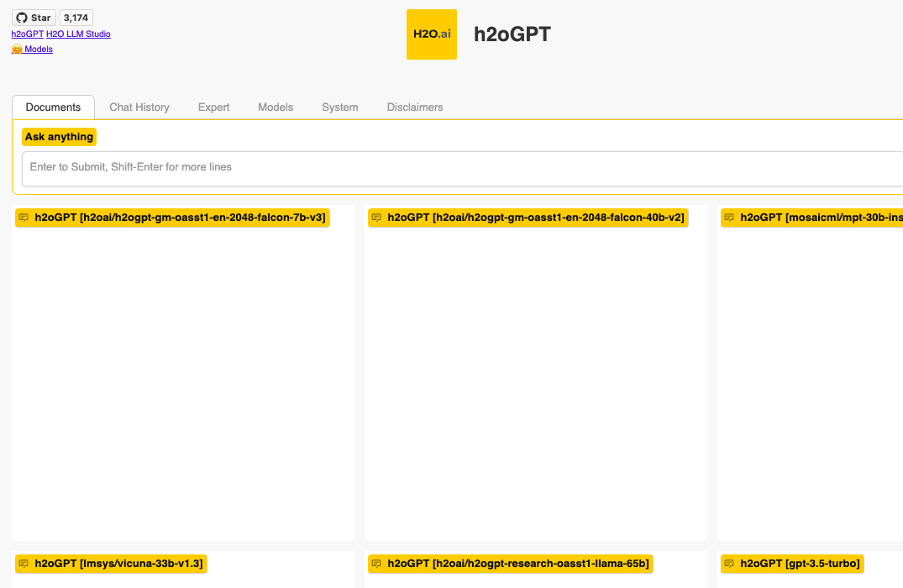Click the 3,174 star count
The image size is (903, 588).
coord(76,18)
